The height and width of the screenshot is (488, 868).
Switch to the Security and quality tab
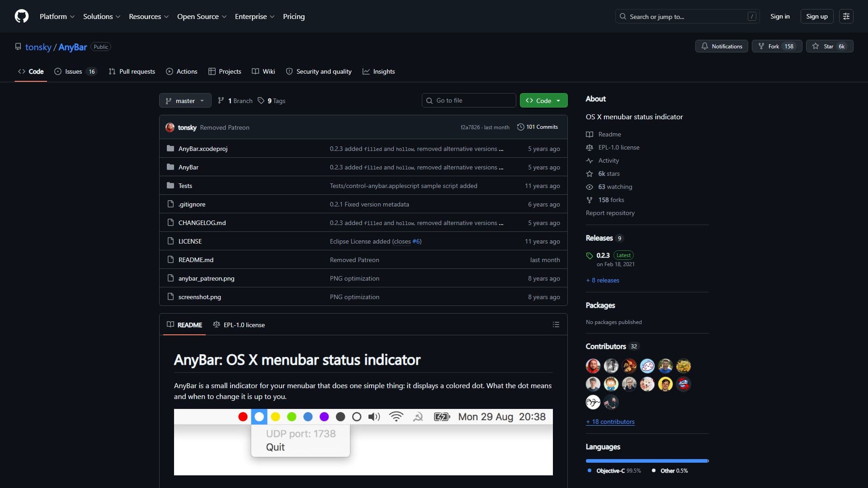point(319,71)
